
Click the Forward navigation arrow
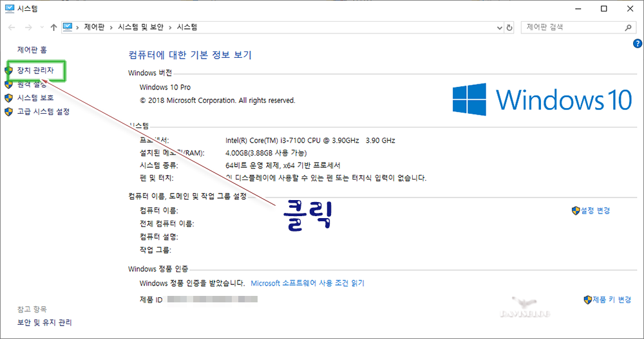[x=28, y=28]
